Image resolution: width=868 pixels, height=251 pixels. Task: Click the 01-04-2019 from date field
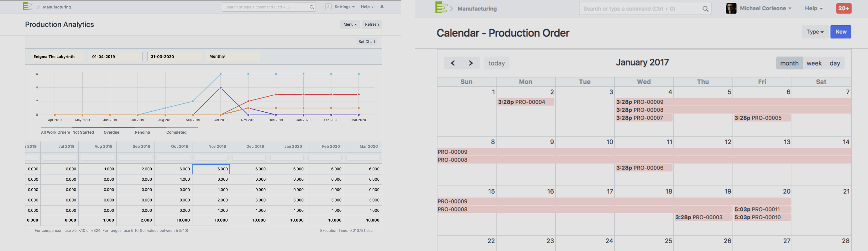(x=115, y=56)
